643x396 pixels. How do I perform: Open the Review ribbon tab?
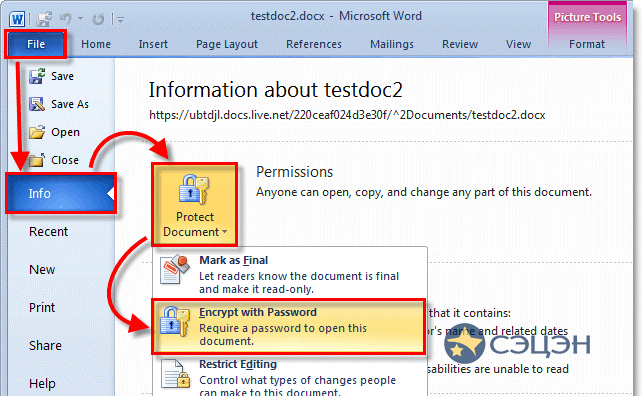pyautogui.click(x=460, y=44)
